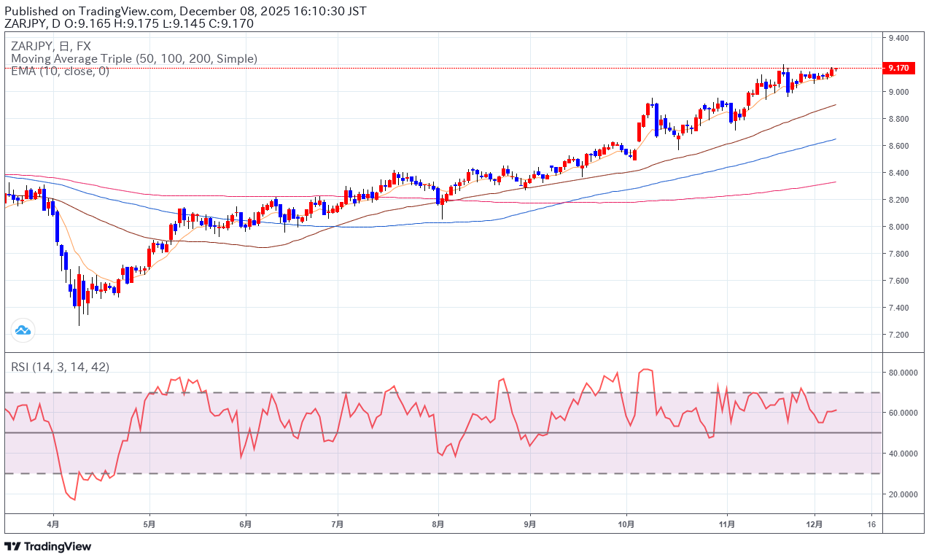The width and height of the screenshot is (929, 560).
Task: Click the ZARJPY, 日, FX symbol title
Action: tap(50, 46)
